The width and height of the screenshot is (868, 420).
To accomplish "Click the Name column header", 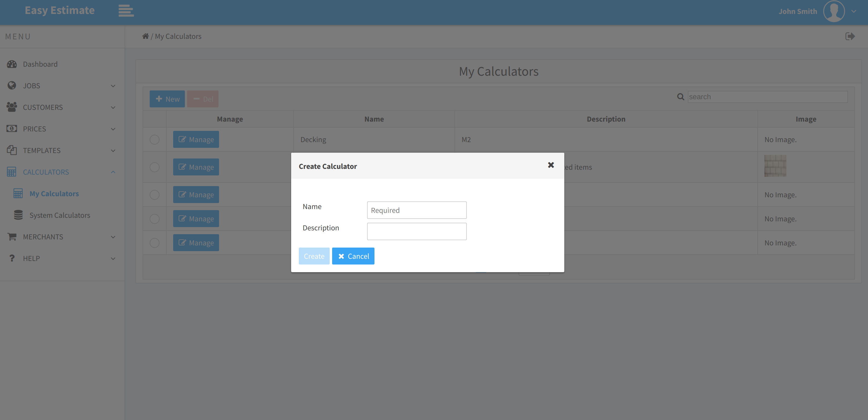I will [x=374, y=119].
